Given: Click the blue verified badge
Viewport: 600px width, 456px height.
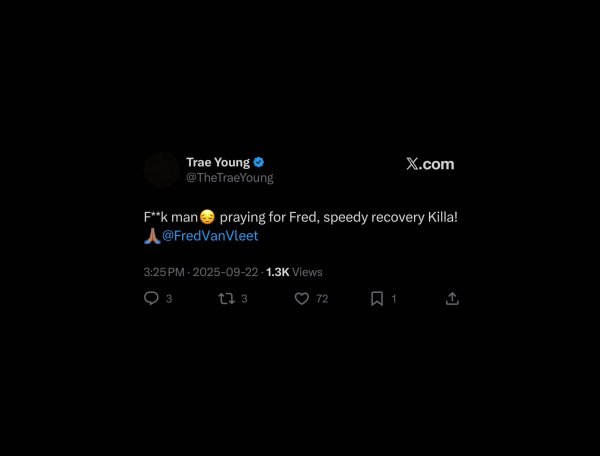Looking at the screenshot, I should pos(259,162).
